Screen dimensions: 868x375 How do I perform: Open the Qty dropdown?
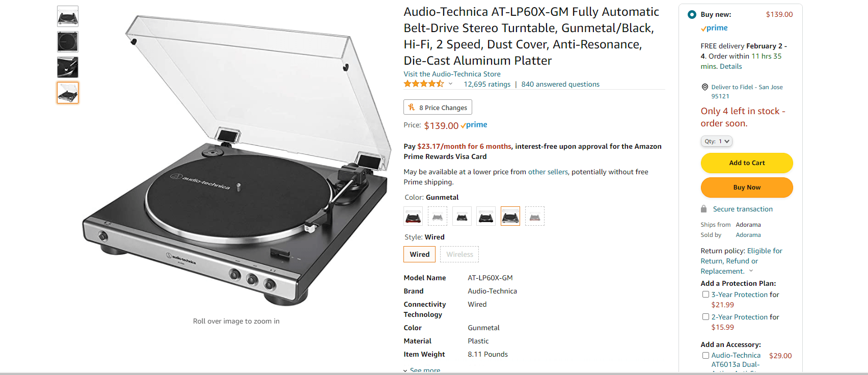(716, 141)
